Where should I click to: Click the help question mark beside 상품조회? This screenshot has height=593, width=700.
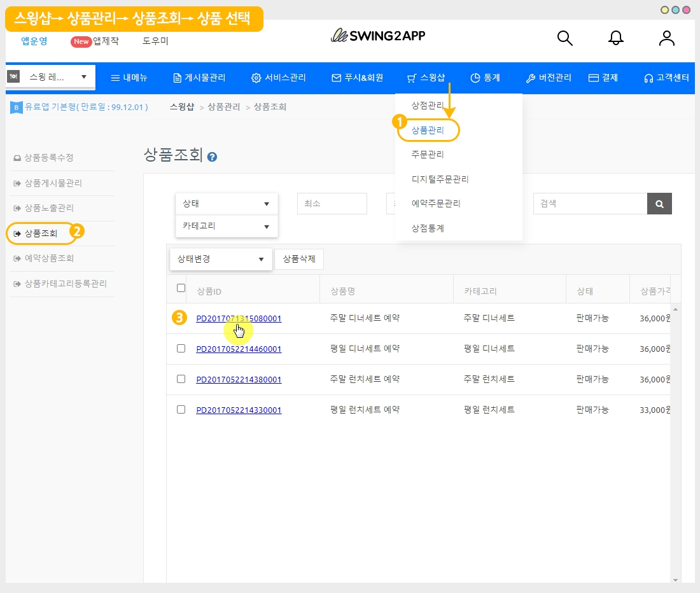(213, 157)
